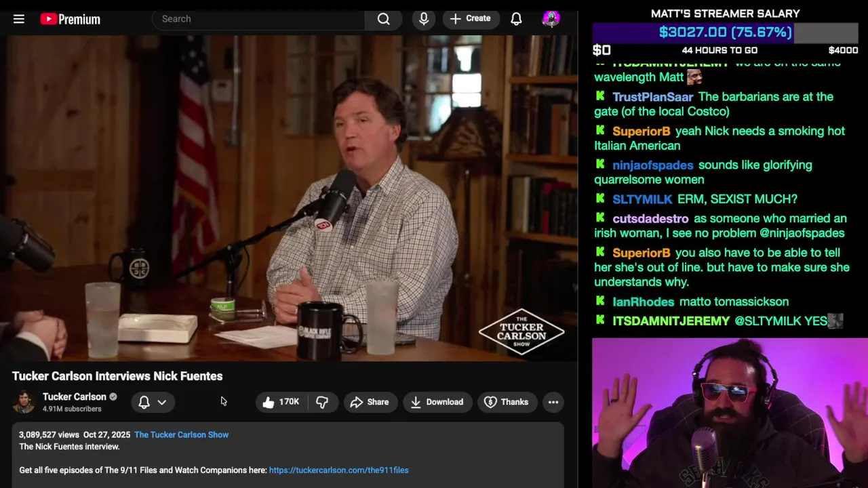Focus the YouTube search field
This screenshot has width=868, height=488.
[258, 19]
